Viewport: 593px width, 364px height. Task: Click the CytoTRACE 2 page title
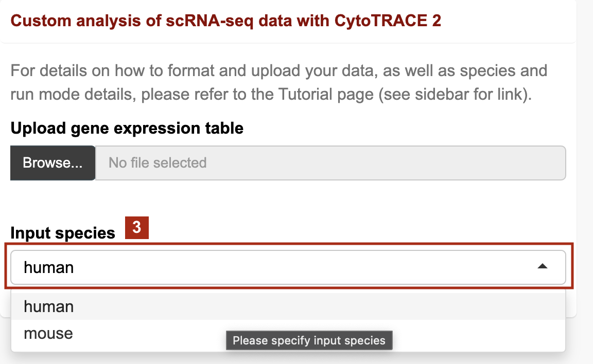[225, 21]
